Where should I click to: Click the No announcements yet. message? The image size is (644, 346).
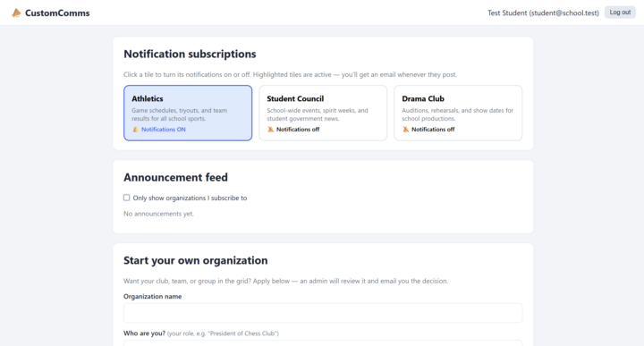click(158, 214)
